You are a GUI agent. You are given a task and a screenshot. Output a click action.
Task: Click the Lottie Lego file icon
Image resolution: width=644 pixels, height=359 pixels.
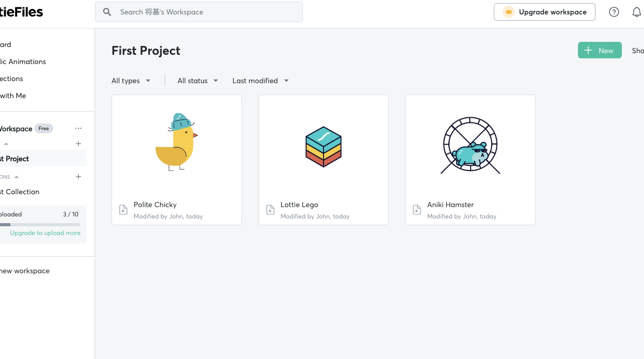(x=270, y=210)
